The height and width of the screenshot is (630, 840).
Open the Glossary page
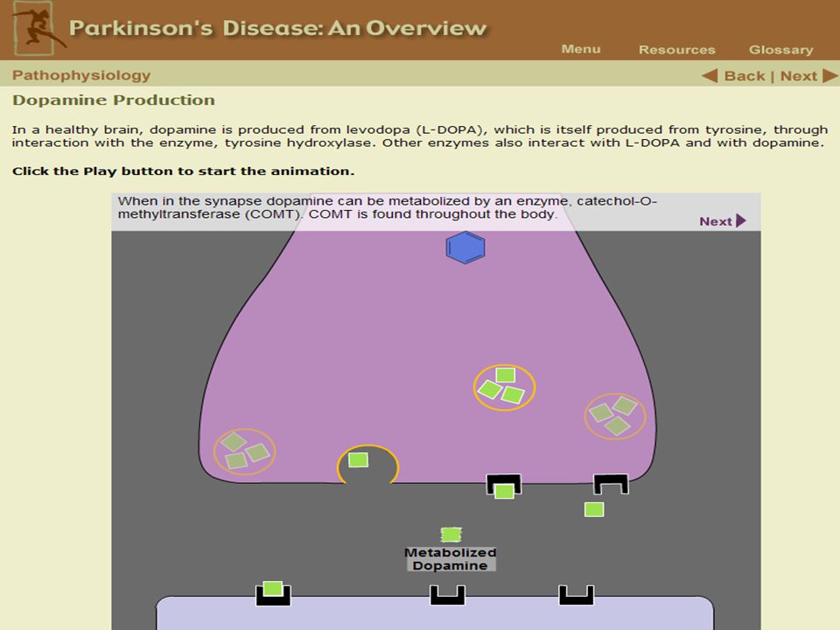(780, 50)
